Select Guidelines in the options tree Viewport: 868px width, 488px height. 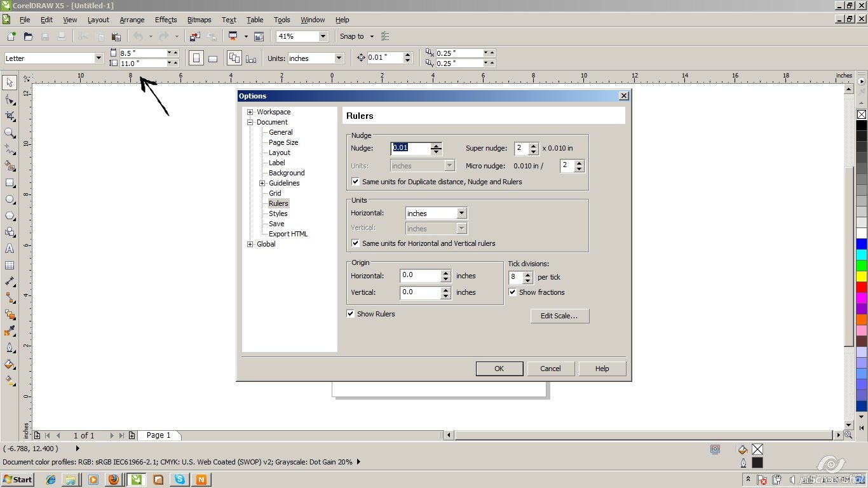[x=283, y=183]
